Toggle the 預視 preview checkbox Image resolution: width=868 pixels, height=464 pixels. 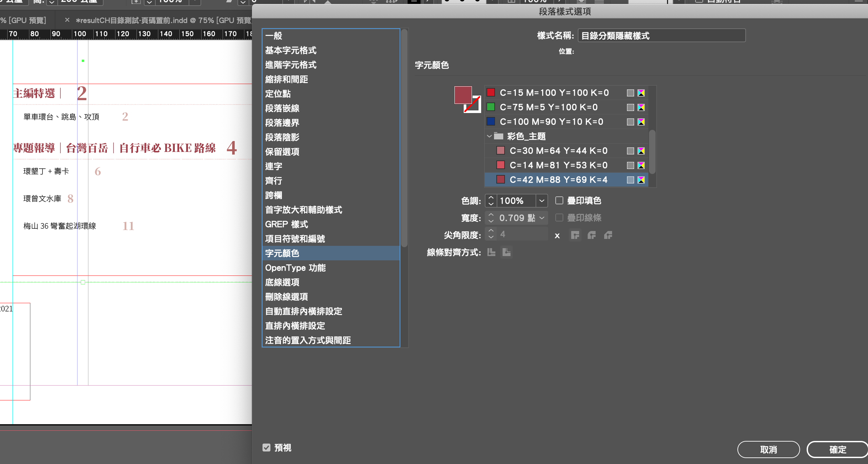point(266,447)
